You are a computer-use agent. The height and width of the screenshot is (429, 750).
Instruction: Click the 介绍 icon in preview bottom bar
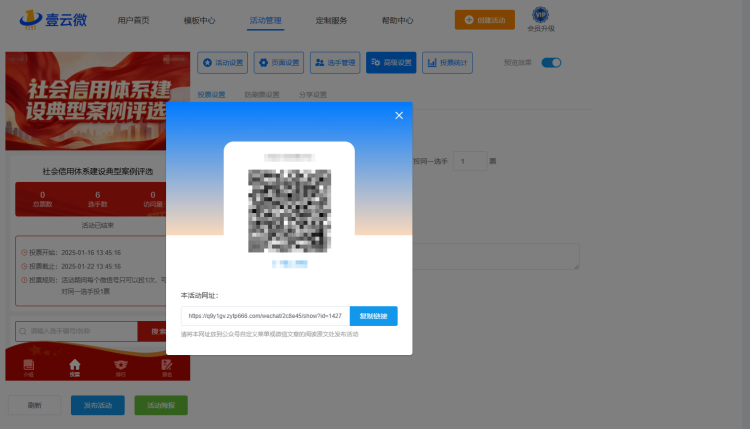pyautogui.click(x=29, y=368)
